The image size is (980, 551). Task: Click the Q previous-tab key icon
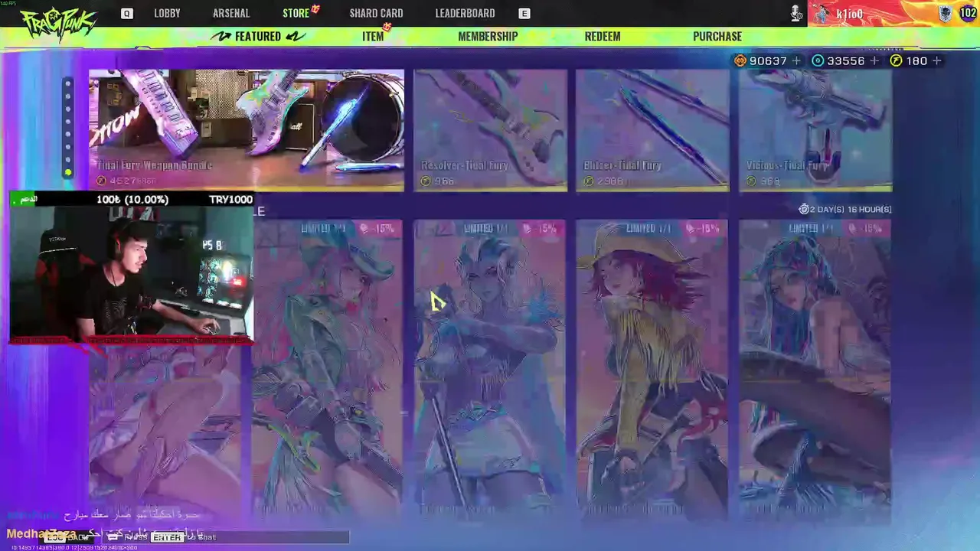point(127,13)
